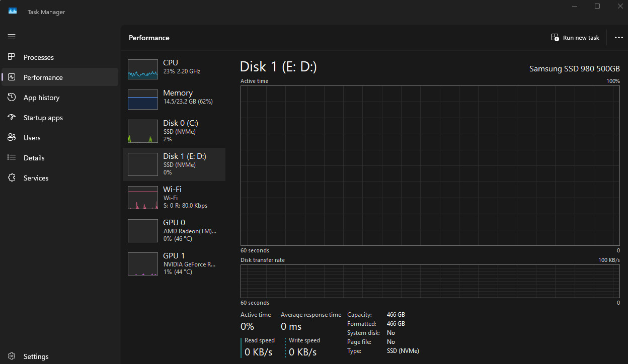Click the Details list icon

point(12,157)
